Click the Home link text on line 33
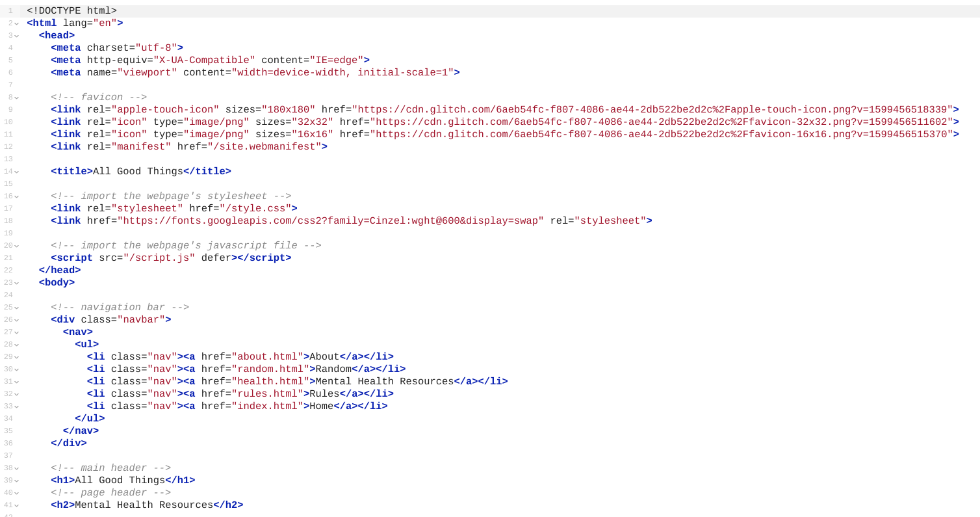The image size is (980, 517). [322, 406]
